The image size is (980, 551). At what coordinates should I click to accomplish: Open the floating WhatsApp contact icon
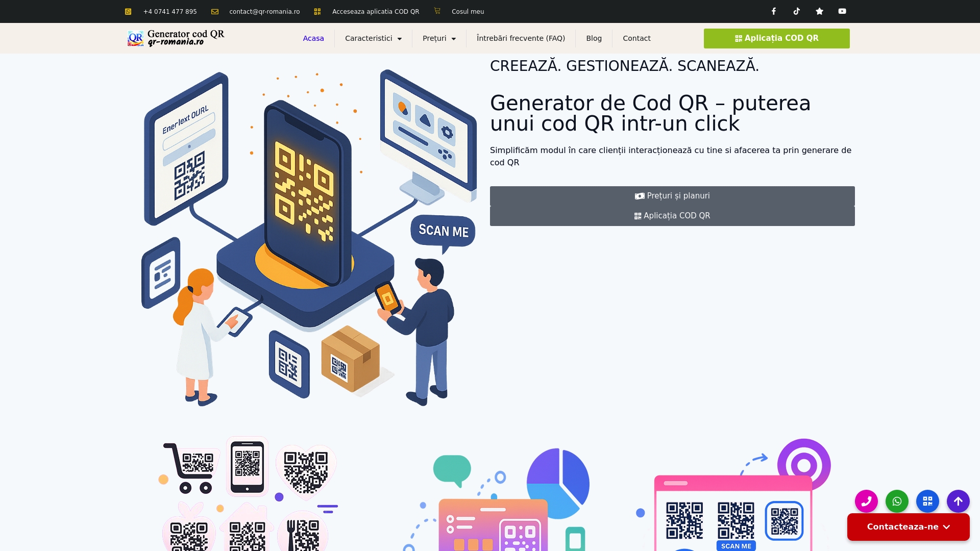(x=897, y=502)
